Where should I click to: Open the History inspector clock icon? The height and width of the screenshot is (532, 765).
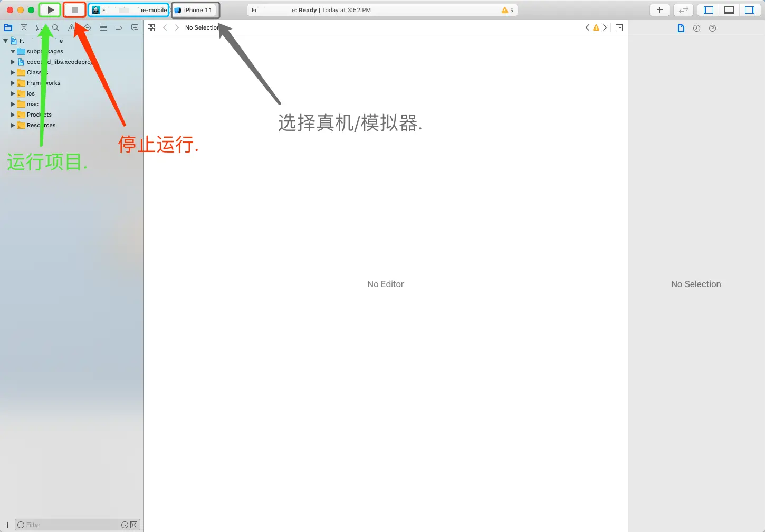click(696, 28)
